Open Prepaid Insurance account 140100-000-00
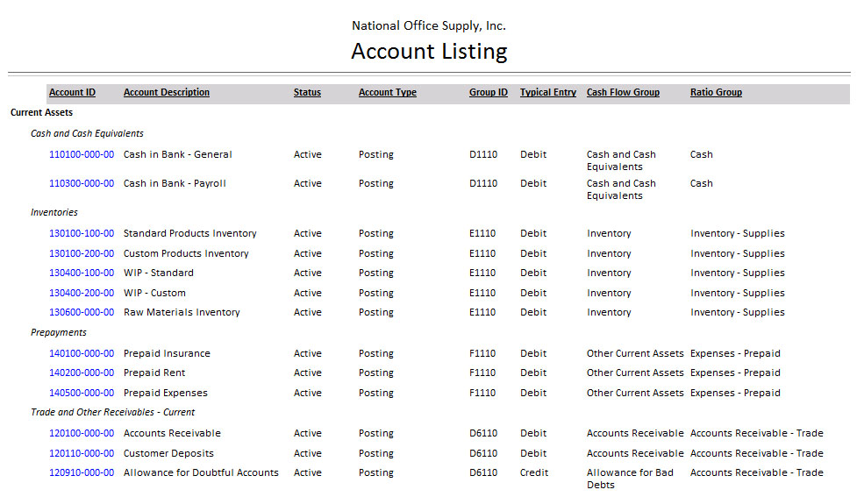857x504 pixels. click(x=82, y=353)
